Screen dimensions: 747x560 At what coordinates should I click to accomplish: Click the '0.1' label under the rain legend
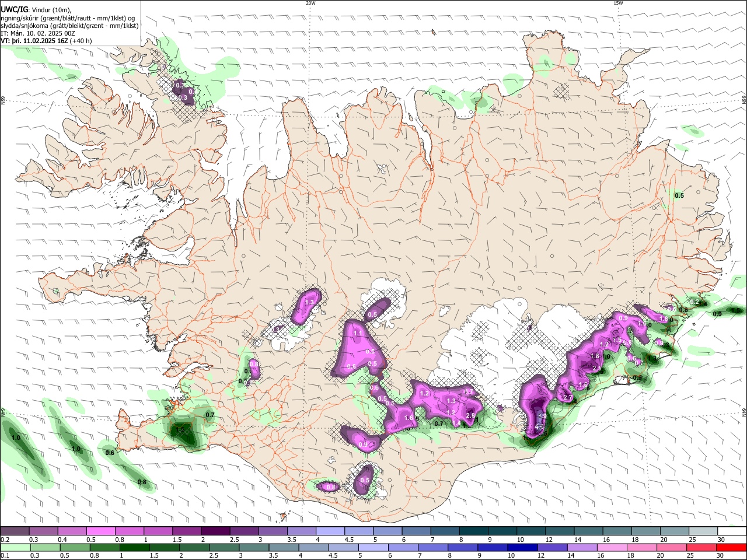pos(5,556)
